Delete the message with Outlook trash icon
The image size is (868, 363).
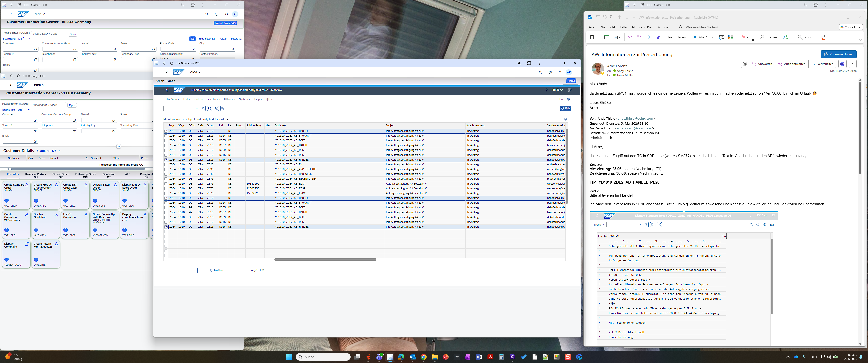point(592,37)
